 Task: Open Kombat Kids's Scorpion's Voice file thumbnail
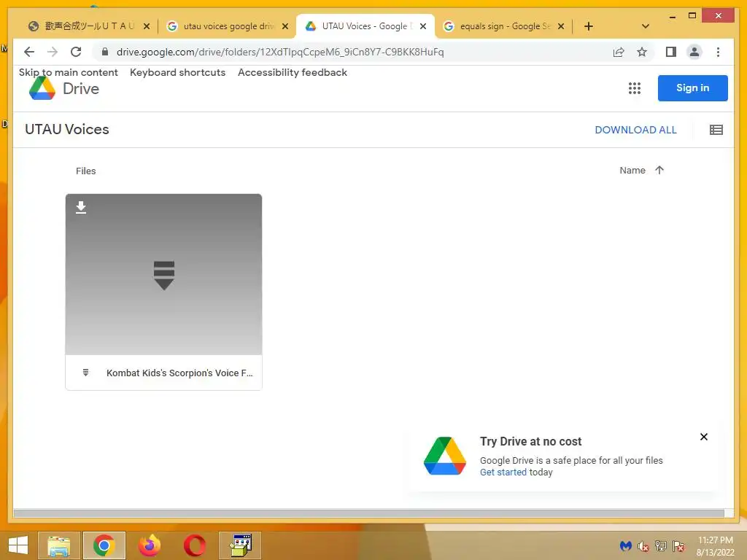[x=163, y=274]
